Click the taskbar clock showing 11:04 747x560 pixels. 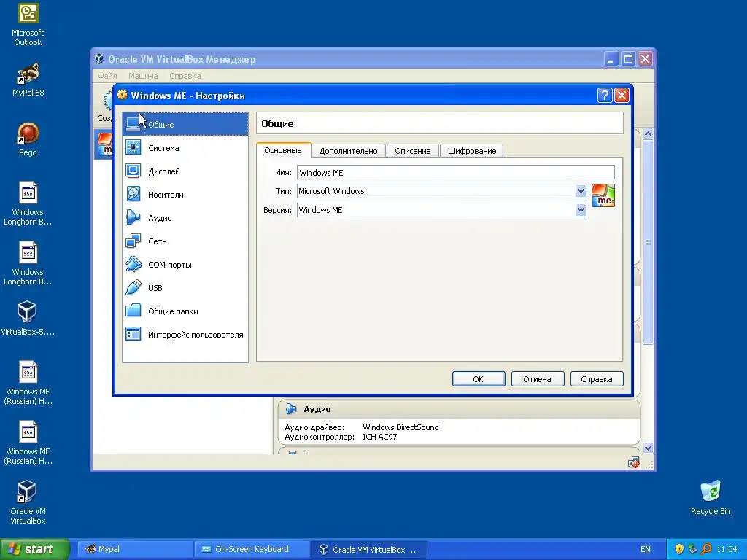pyautogui.click(x=727, y=549)
